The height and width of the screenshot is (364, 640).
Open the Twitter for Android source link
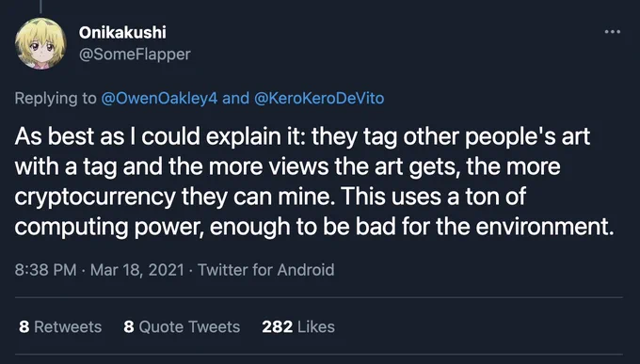(266, 270)
